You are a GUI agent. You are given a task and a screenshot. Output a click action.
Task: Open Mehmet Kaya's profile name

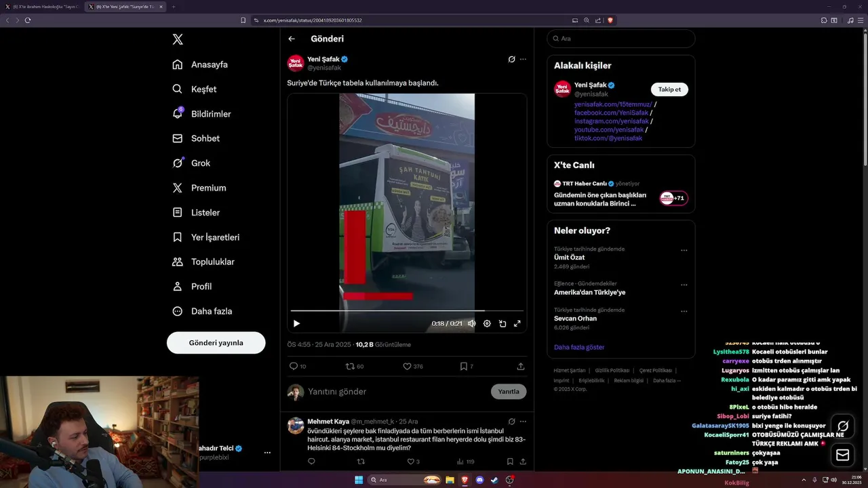point(328,422)
